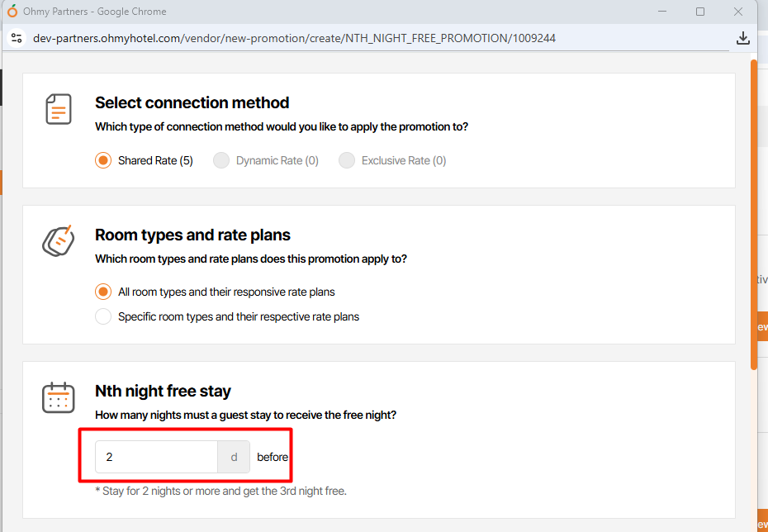Choose All room types and responsive rate plans
The height and width of the screenshot is (532, 768).
pos(103,292)
